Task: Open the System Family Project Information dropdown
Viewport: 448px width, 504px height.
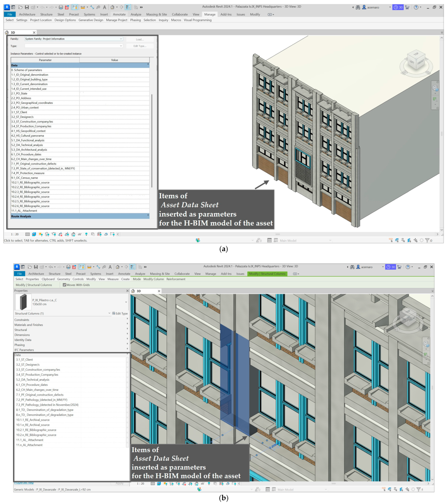Action: click(121, 39)
